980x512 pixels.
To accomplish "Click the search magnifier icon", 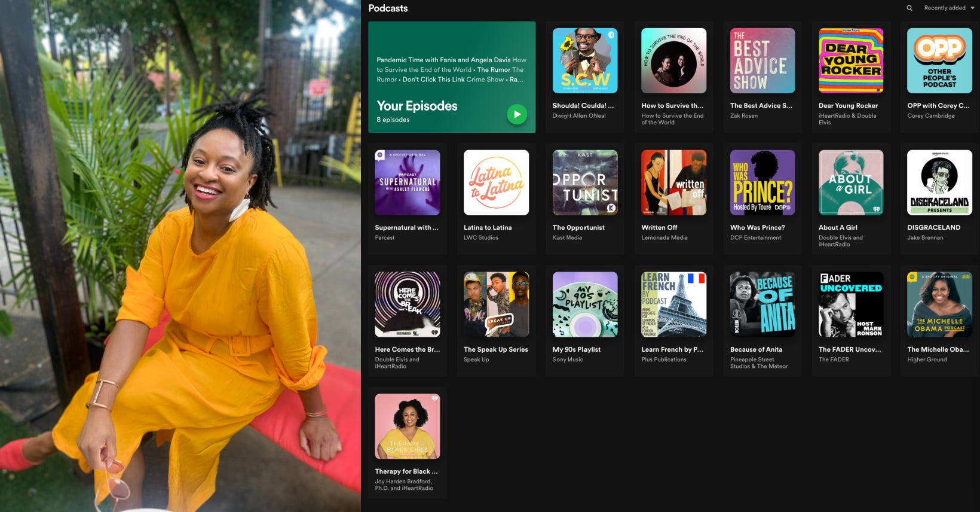I will (x=909, y=8).
